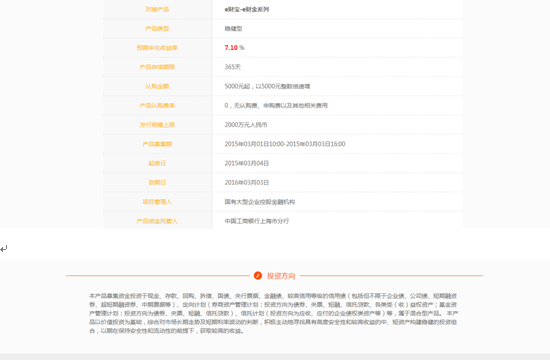Click the paragraph return mark below the table
Viewport: 550px width, 360px height.
tap(4, 249)
